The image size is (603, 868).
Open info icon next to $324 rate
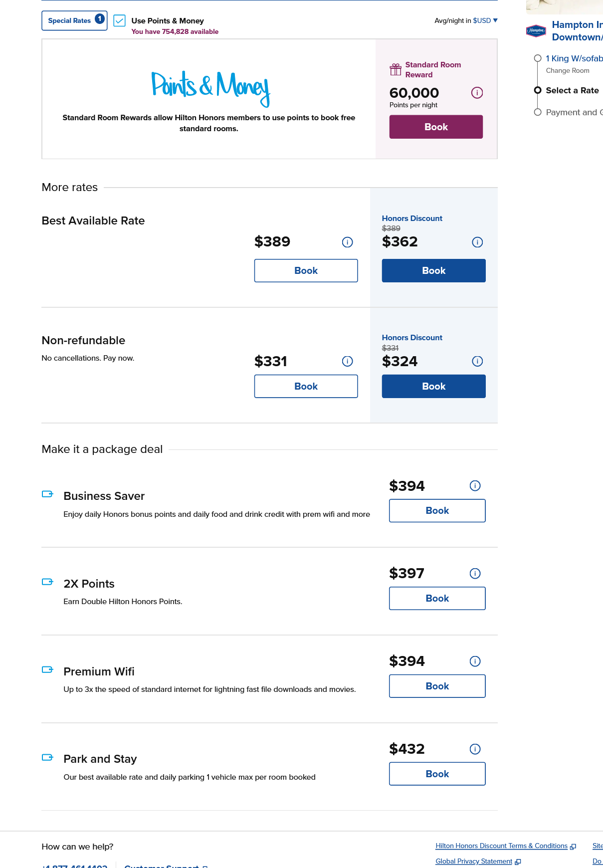pos(477,361)
